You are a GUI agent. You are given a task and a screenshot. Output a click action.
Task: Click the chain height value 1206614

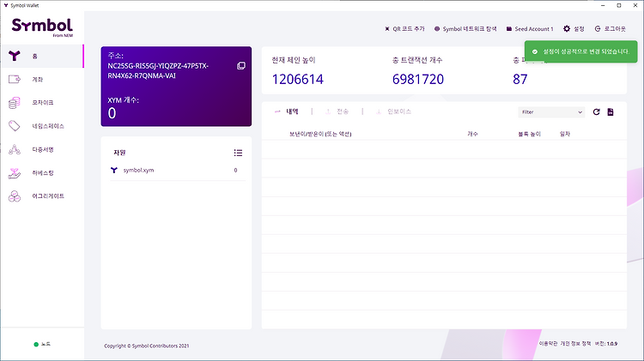point(298,79)
